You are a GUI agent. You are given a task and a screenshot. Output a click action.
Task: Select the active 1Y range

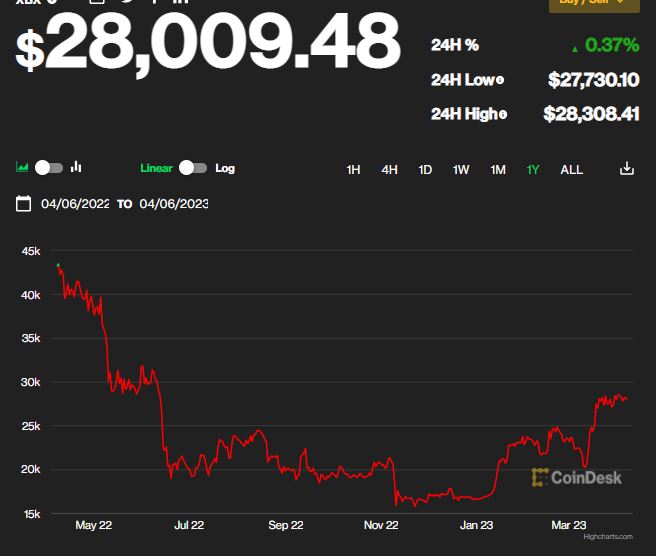click(x=533, y=169)
